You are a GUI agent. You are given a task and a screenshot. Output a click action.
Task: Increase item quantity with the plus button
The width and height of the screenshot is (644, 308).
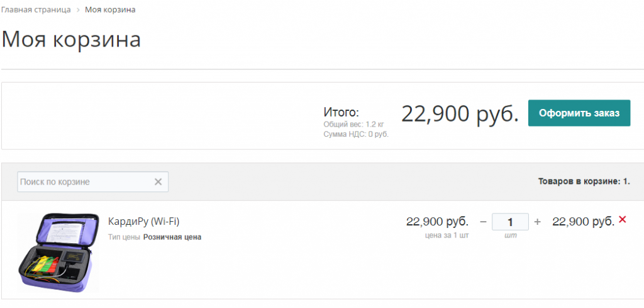pos(537,222)
